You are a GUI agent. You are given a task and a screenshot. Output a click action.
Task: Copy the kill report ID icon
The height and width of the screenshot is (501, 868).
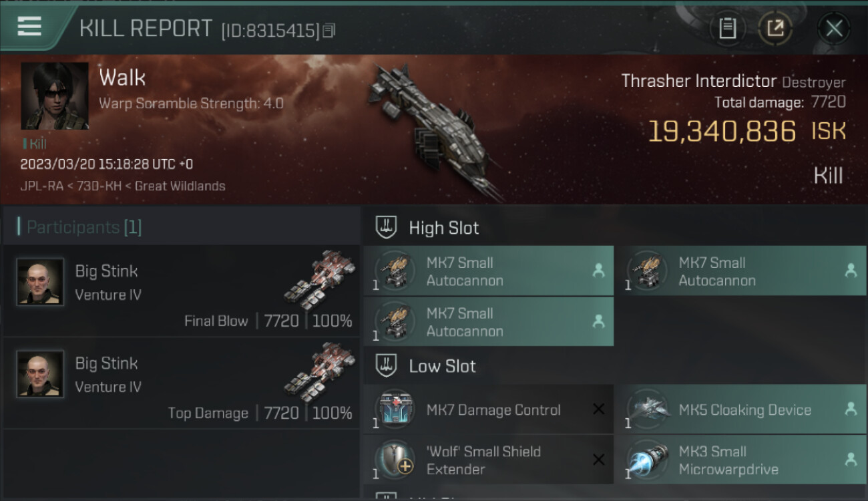click(329, 30)
